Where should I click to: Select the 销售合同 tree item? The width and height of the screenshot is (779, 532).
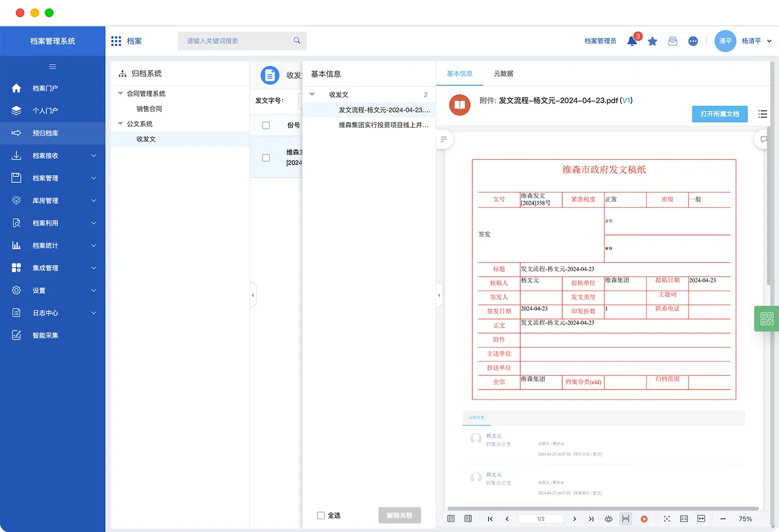pyautogui.click(x=149, y=109)
